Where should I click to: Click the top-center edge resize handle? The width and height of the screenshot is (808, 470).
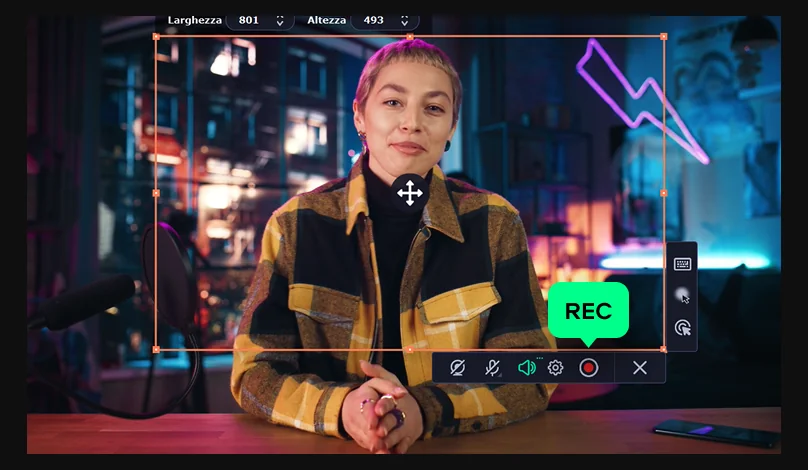[410, 37]
